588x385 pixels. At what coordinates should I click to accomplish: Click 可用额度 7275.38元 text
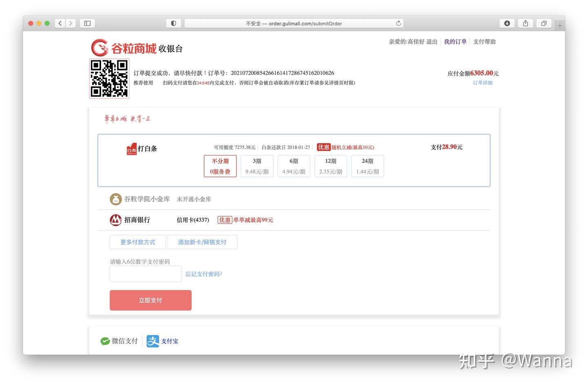(x=234, y=147)
